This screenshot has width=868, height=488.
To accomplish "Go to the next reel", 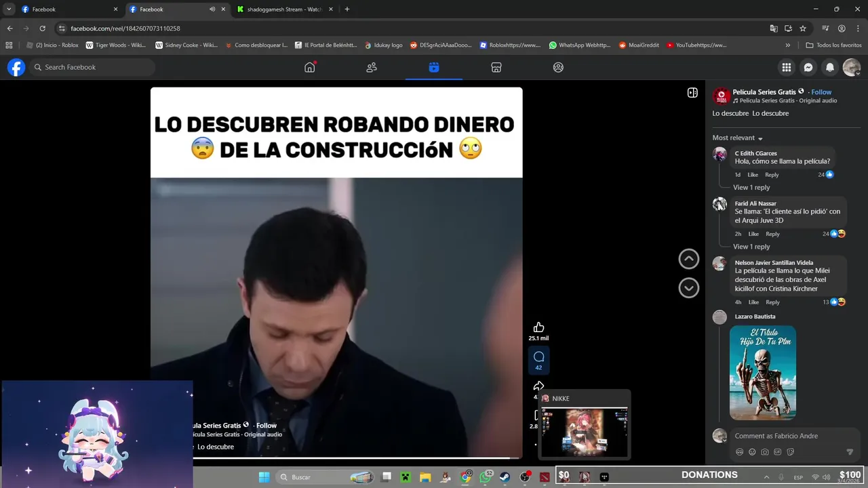I will [x=689, y=287].
